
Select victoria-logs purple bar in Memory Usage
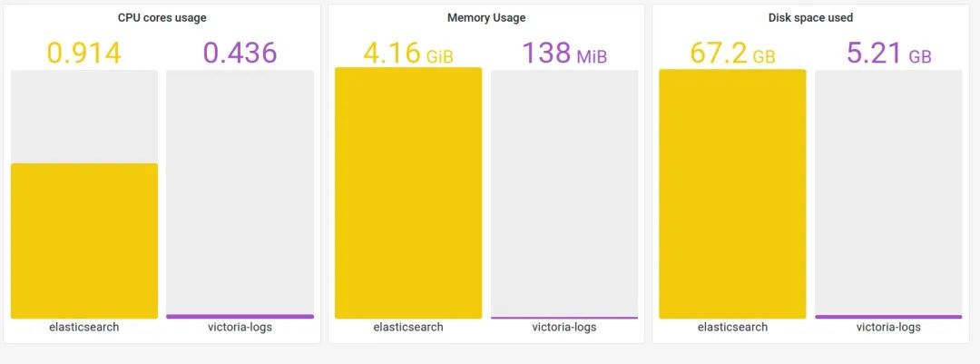(x=564, y=318)
